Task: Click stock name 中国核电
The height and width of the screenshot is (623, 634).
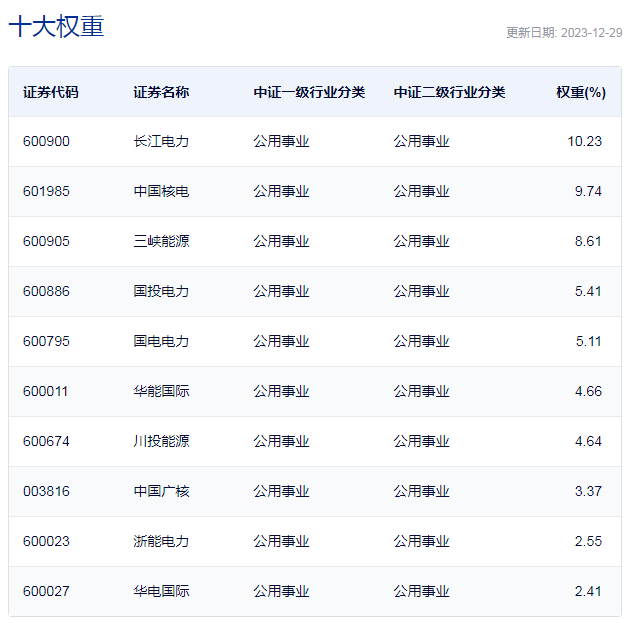Action: click(x=161, y=191)
